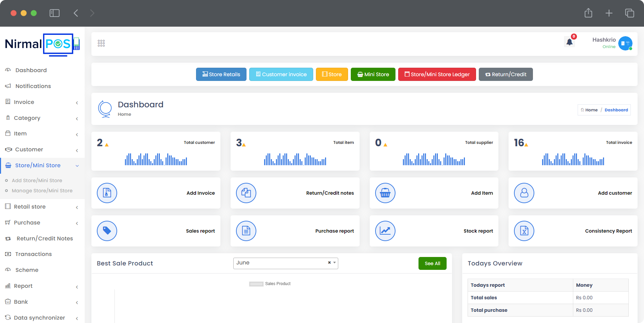Click the Return/Credit top button
This screenshot has height=323, width=644.
[x=506, y=74]
